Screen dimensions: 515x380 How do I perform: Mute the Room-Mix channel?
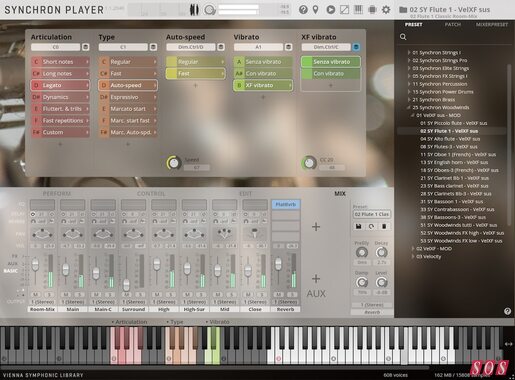click(36, 295)
